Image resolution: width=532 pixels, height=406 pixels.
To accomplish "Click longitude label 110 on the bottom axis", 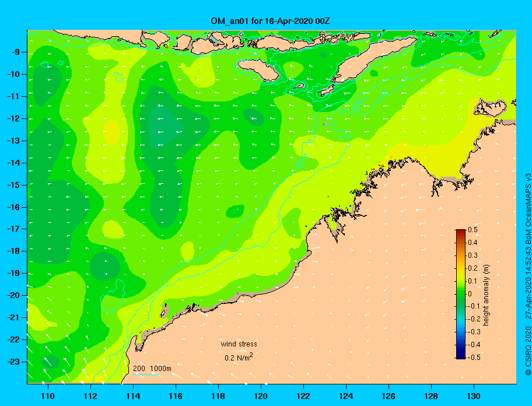I will click(48, 396).
